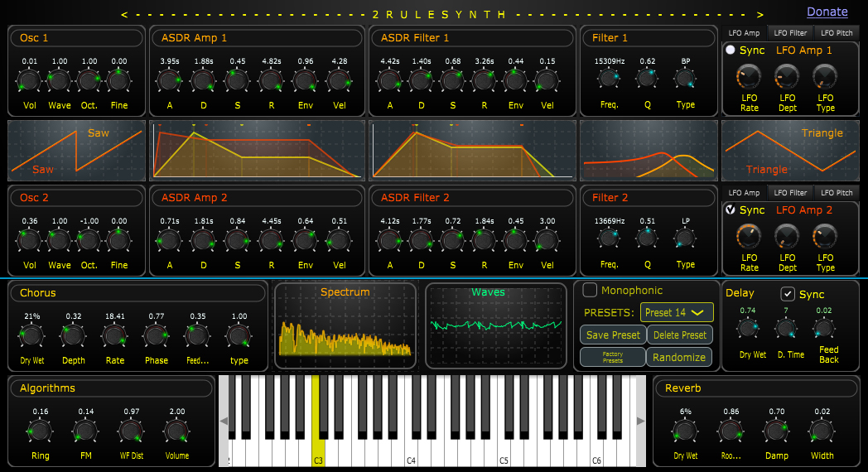Click the Reverb Width knob

822,431
